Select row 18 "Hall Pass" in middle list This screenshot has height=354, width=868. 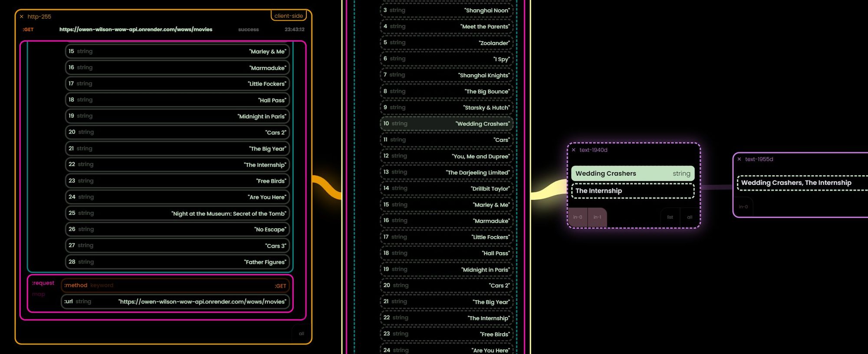pos(447,253)
